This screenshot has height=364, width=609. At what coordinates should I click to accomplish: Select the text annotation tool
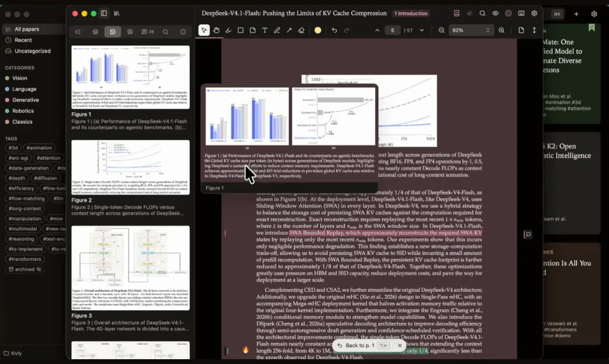[x=265, y=30]
